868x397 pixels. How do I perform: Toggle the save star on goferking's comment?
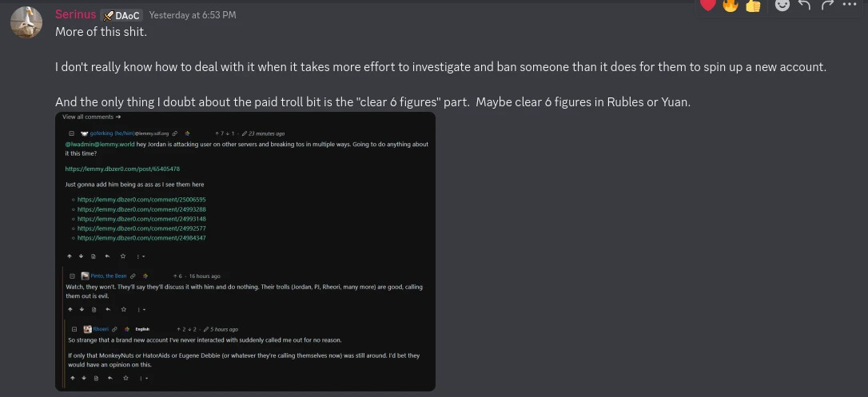(x=123, y=256)
